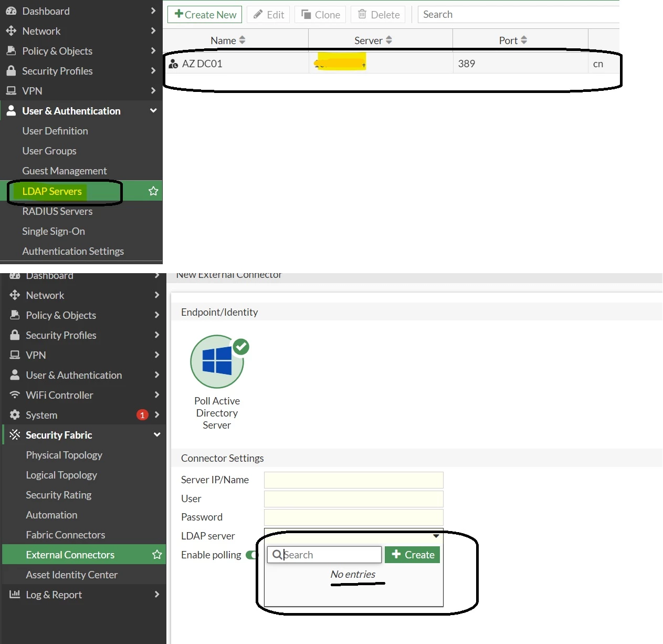Click the AZ DC01 row user icon
Viewport: 663px width, 644px height.
(x=174, y=64)
